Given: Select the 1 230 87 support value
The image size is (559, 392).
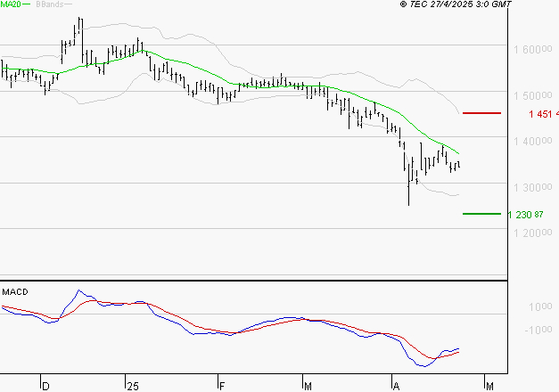Looking at the screenshot, I should 524,215.
